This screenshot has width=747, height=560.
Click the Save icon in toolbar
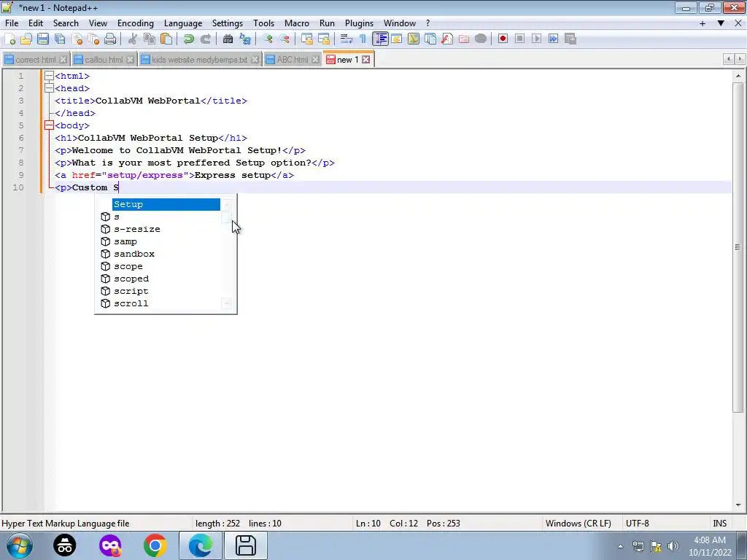click(x=43, y=39)
